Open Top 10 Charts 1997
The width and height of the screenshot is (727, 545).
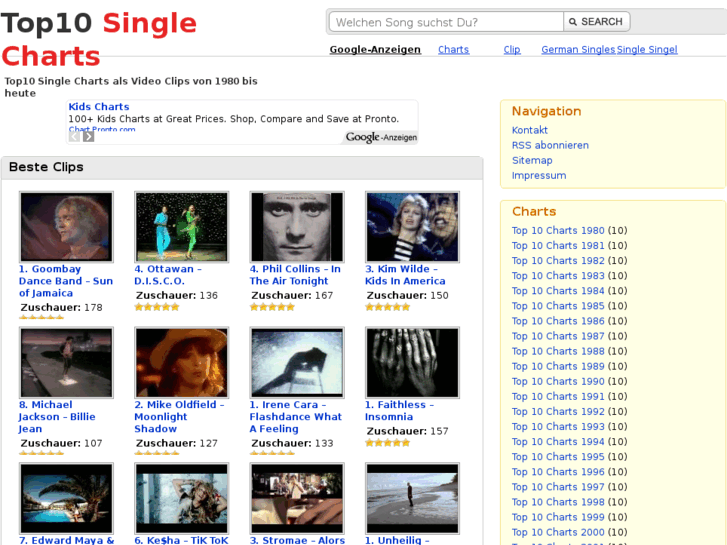click(x=558, y=487)
